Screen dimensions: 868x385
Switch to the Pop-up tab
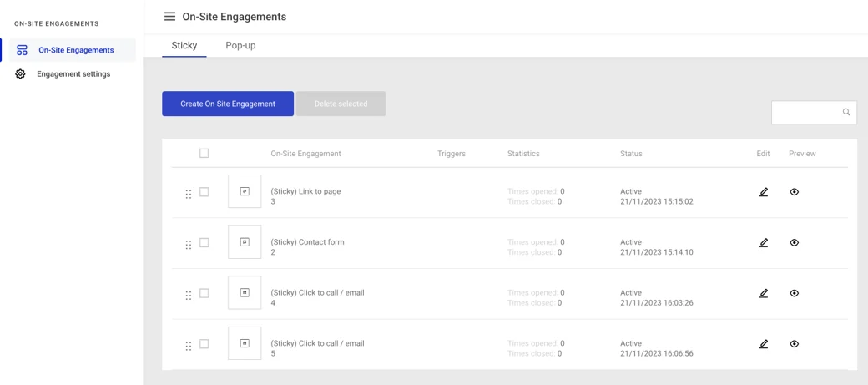[240, 46]
